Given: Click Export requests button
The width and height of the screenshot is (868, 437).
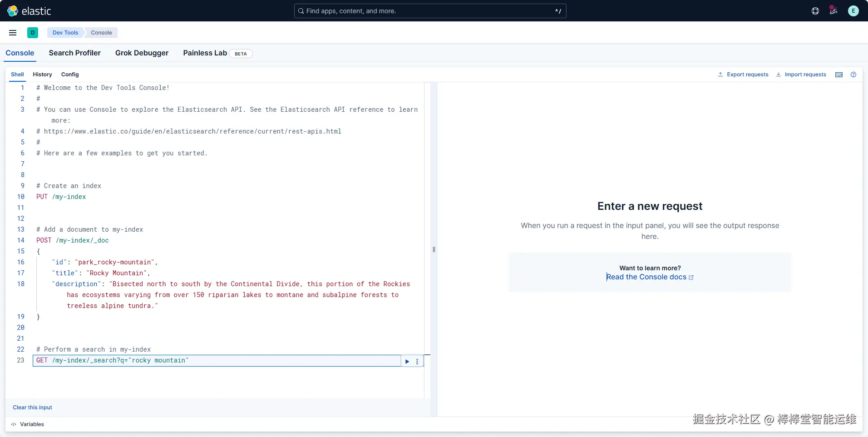Looking at the screenshot, I should pos(743,74).
